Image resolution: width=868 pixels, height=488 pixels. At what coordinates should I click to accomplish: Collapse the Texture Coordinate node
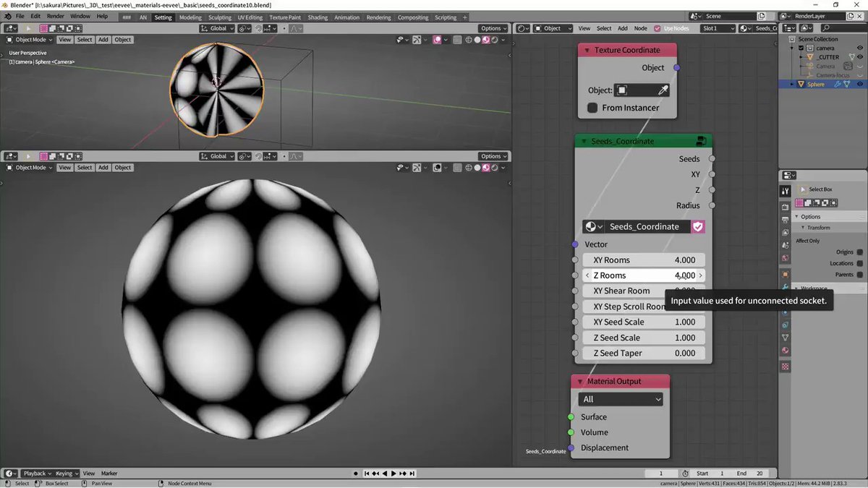587,50
